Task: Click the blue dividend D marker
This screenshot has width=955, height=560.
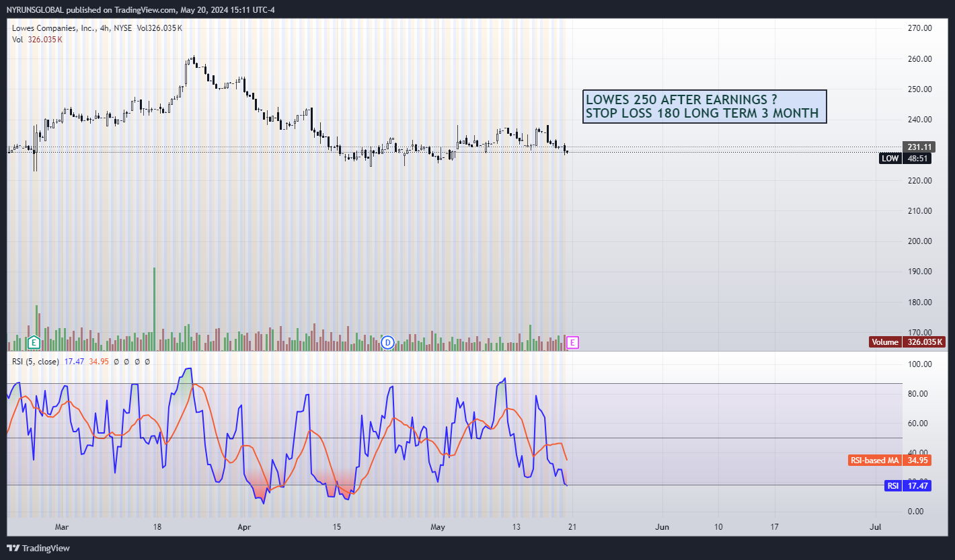Action: tap(387, 343)
